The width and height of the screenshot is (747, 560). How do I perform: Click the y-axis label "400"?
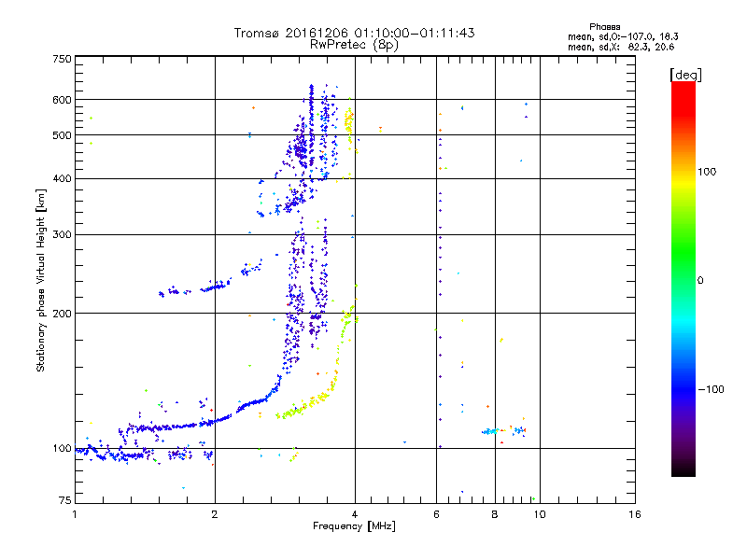[x=62, y=178]
